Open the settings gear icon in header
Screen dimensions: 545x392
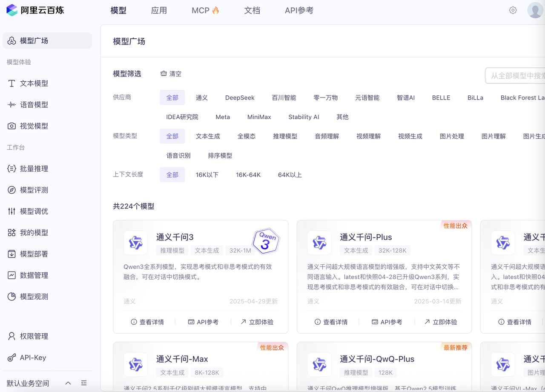point(513,10)
